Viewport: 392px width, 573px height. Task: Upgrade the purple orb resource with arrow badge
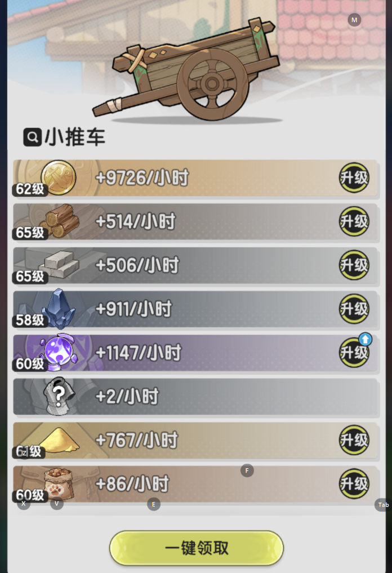click(354, 353)
